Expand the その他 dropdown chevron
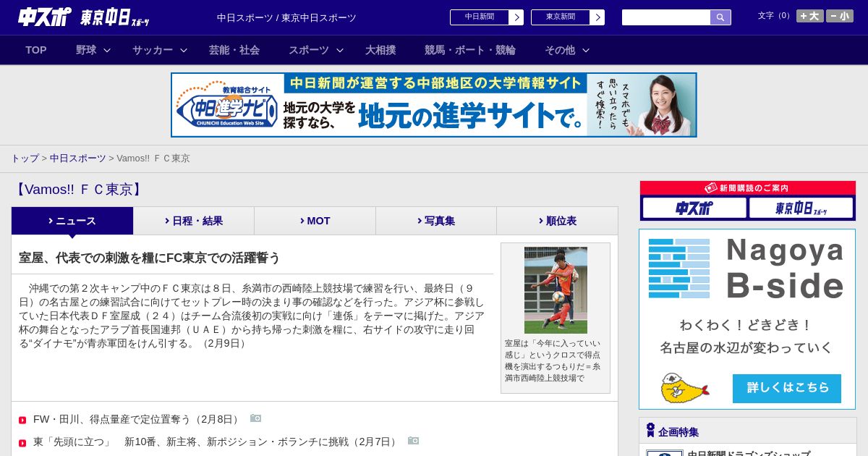868x456 pixels. coord(586,50)
